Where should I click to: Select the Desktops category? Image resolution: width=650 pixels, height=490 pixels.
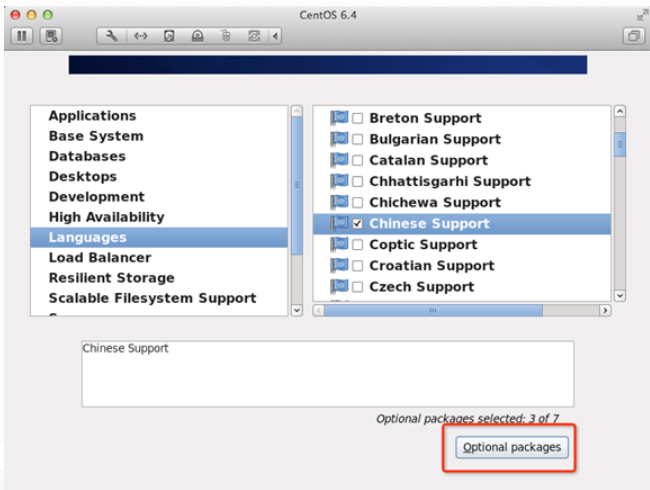(83, 177)
